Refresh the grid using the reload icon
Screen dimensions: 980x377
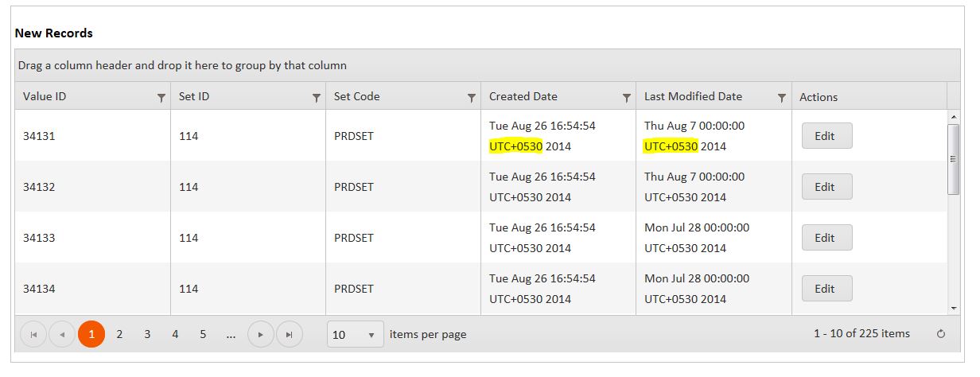[941, 335]
